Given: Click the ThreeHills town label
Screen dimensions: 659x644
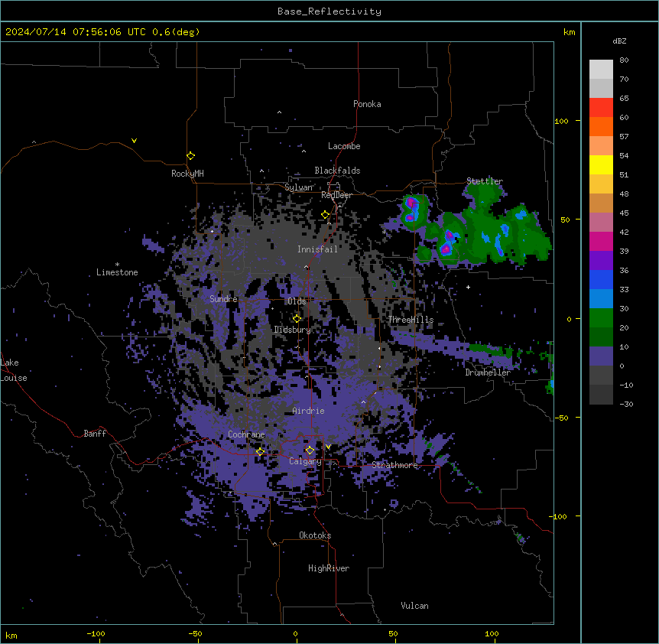Looking at the screenshot, I should click(x=411, y=320).
